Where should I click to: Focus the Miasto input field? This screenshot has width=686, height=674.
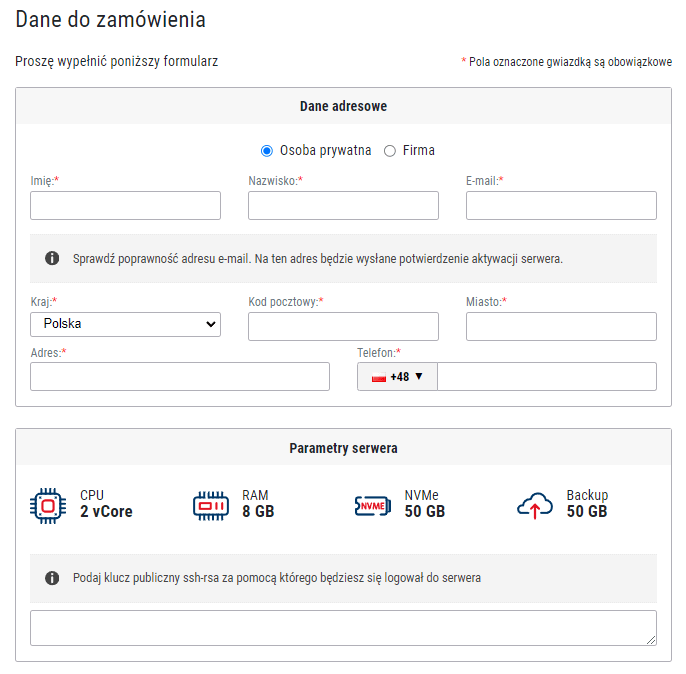click(561, 326)
